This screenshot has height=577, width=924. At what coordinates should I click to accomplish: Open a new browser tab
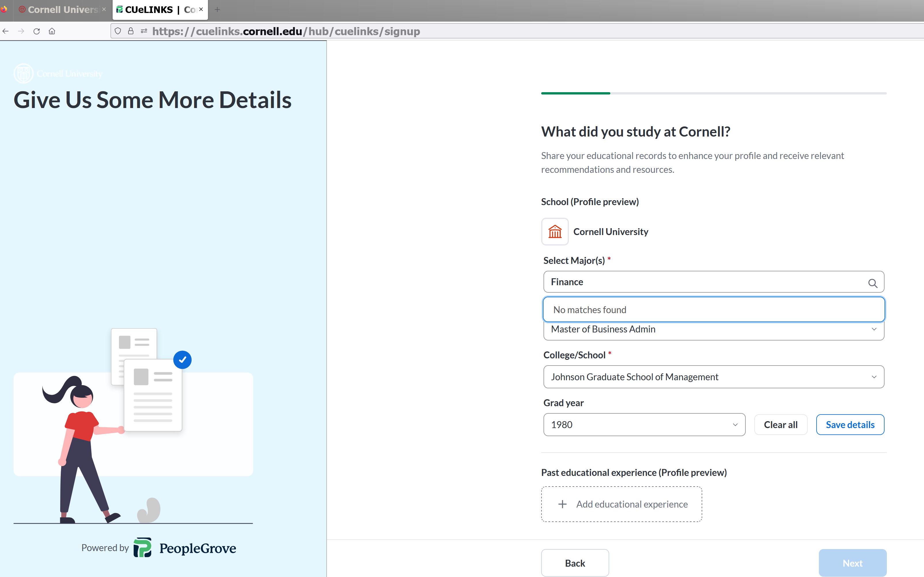[x=217, y=10]
